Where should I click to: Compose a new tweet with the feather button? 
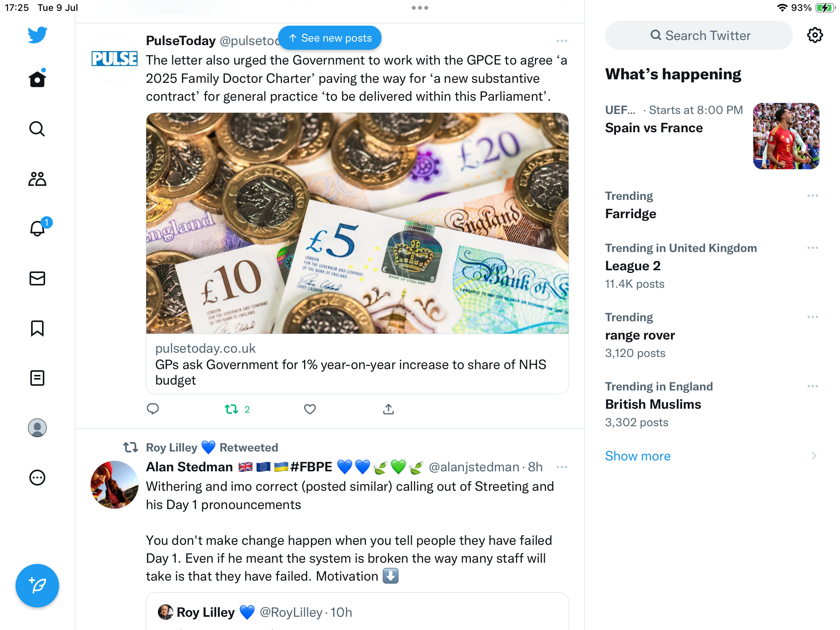(37, 586)
